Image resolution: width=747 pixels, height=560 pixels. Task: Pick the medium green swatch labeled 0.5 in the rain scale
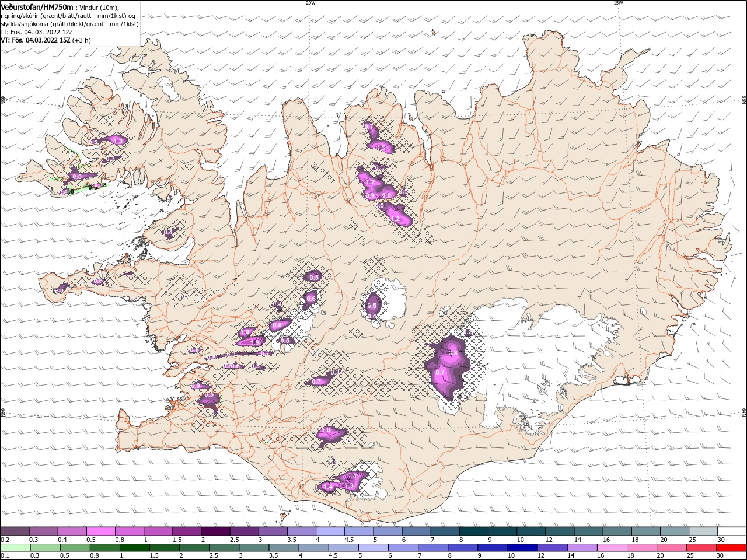74,548
